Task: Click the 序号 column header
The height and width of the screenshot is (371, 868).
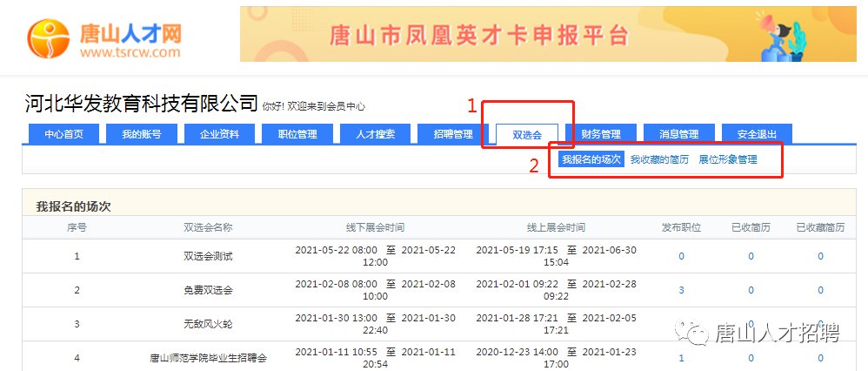Action: point(77,227)
